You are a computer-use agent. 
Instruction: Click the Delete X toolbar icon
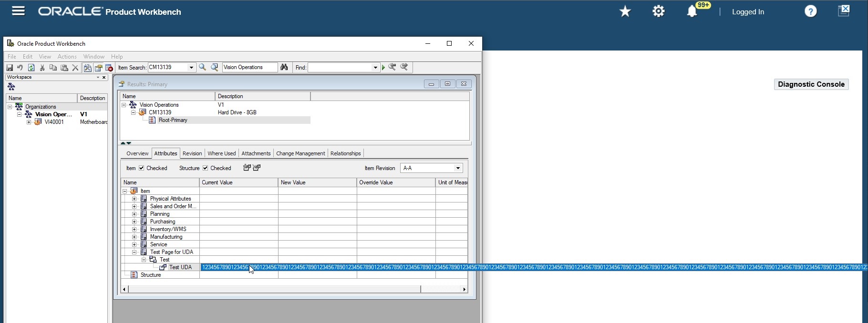75,68
